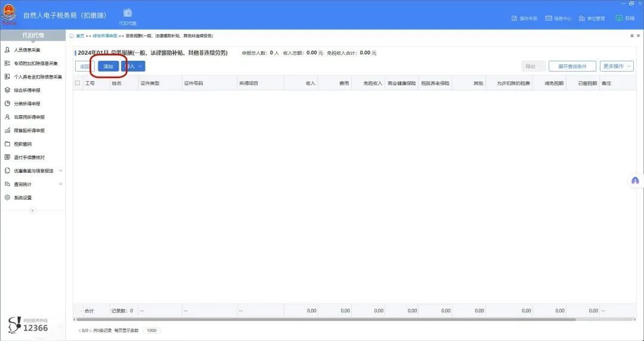Collapse sidebar with double-chevron icon
The image size is (644, 341).
click(x=33, y=211)
